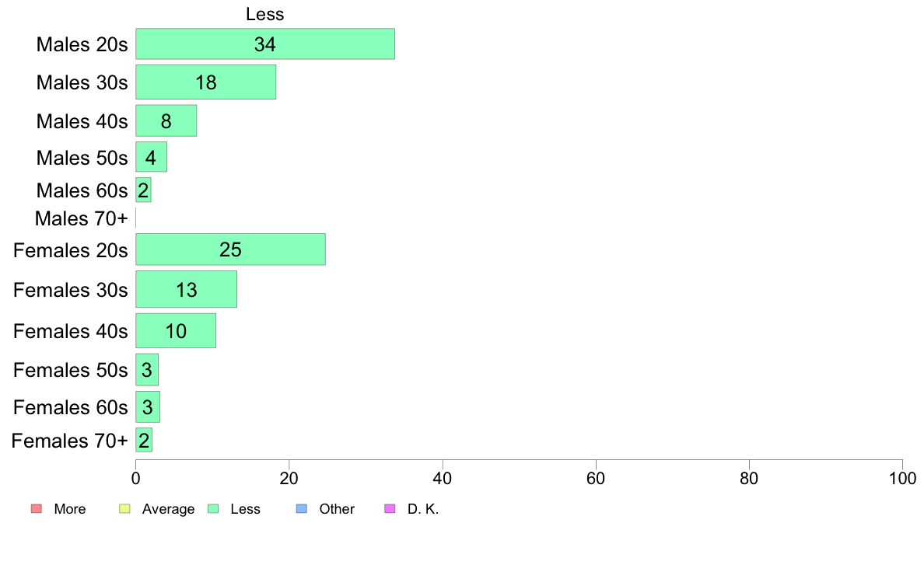Click the axis tick label 100
924x572 pixels.
[x=902, y=478]
